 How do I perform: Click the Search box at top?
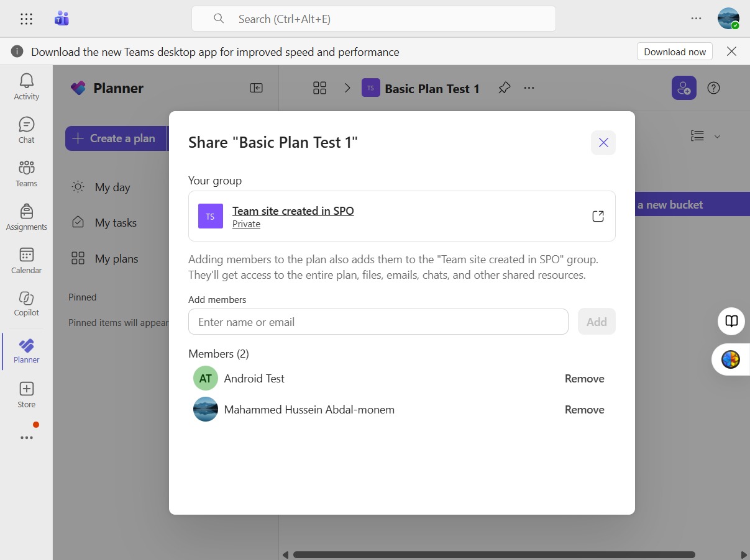tap(373, 19)
